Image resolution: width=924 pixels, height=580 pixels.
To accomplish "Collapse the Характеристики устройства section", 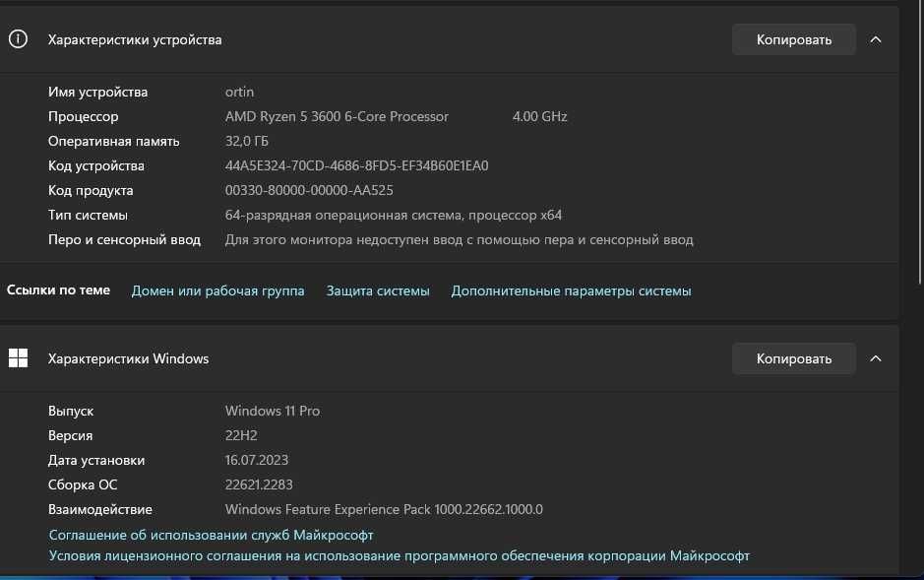I will coord(876,39).
